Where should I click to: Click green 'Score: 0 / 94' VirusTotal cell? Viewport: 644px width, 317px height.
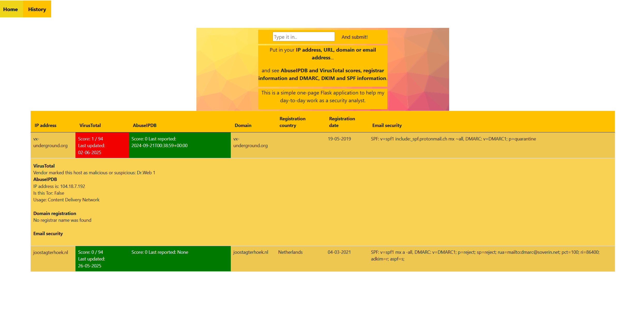[102, 259]
